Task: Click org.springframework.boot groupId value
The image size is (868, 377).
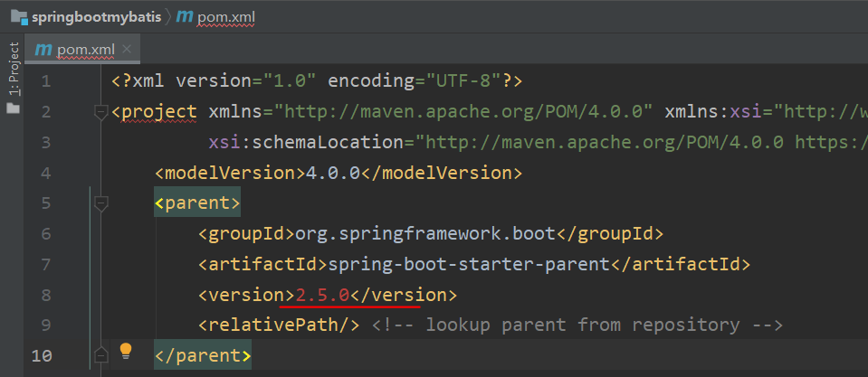Action: pyautogui.click(x=425, y=234)
